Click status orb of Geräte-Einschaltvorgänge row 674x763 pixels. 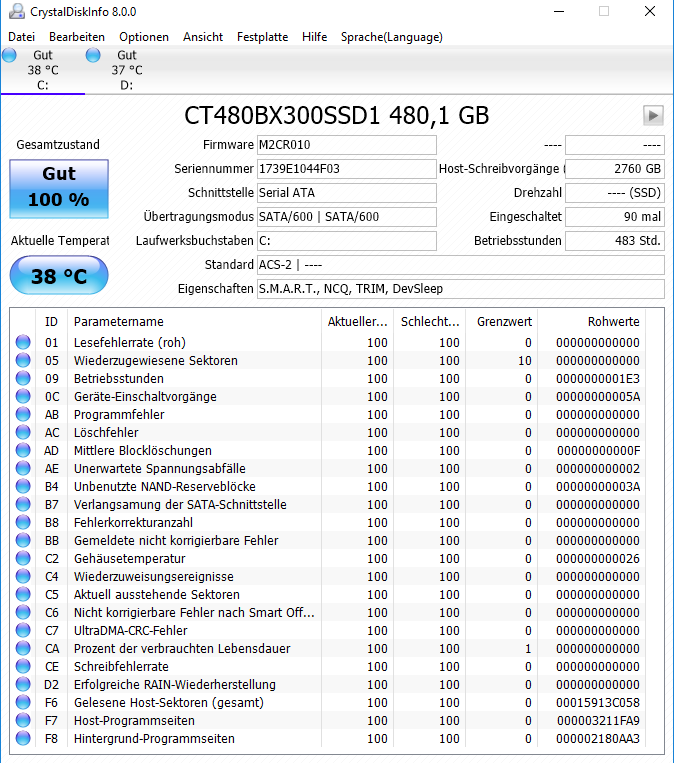point(23,396)
